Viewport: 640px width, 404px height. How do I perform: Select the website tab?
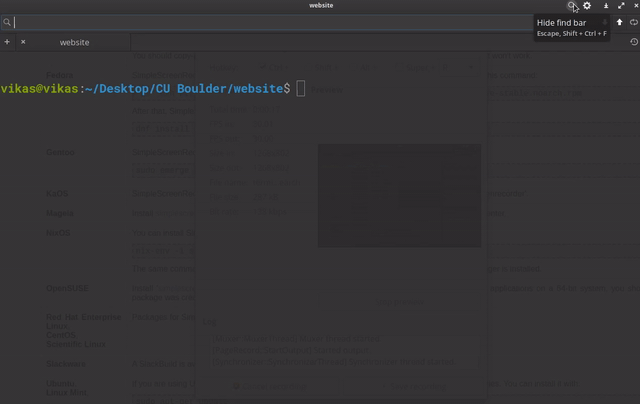click(x=74, y=42)
